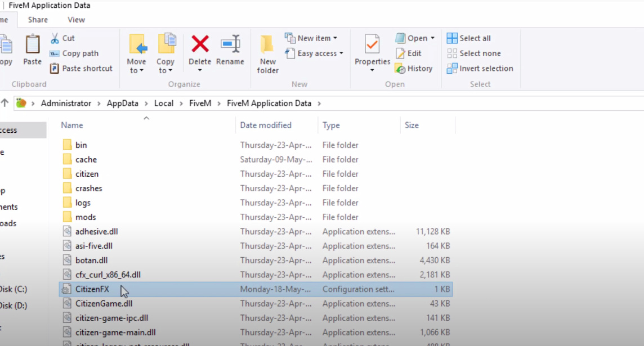The height and width of the screenshot is (346, 644).
Task: Select the cache folder
Action: point(86,160)
